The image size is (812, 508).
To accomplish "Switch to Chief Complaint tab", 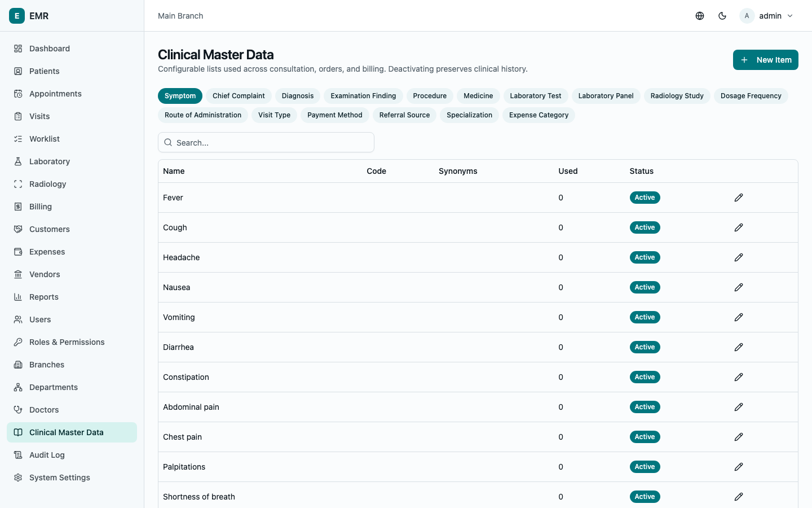I will pos(239,96).
